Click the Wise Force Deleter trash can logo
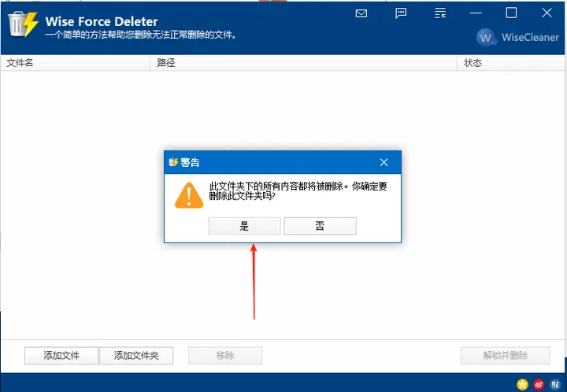 pyautogui.click(x=23, y=24)
